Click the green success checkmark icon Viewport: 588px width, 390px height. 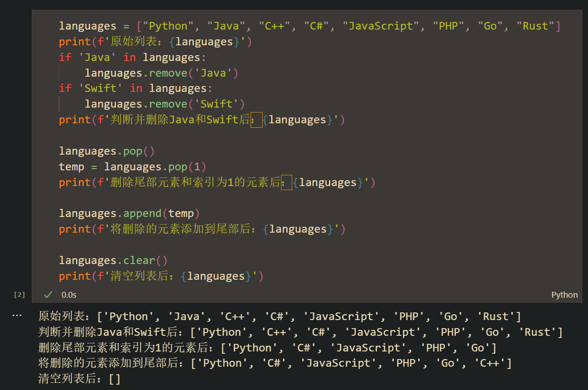click(x=48, y=295)
